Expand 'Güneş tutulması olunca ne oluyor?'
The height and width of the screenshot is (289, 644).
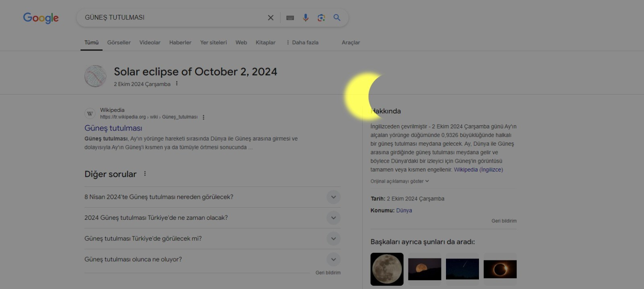click(213, 260)
